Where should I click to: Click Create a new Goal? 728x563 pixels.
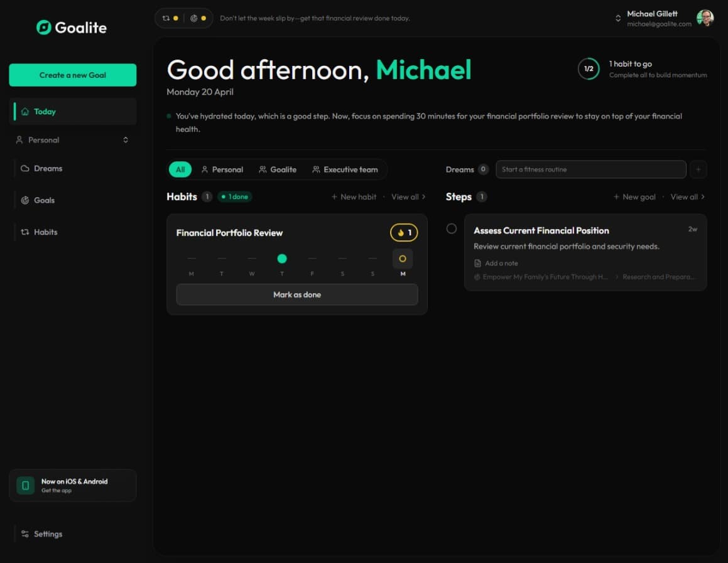click(x=72, y=74)
